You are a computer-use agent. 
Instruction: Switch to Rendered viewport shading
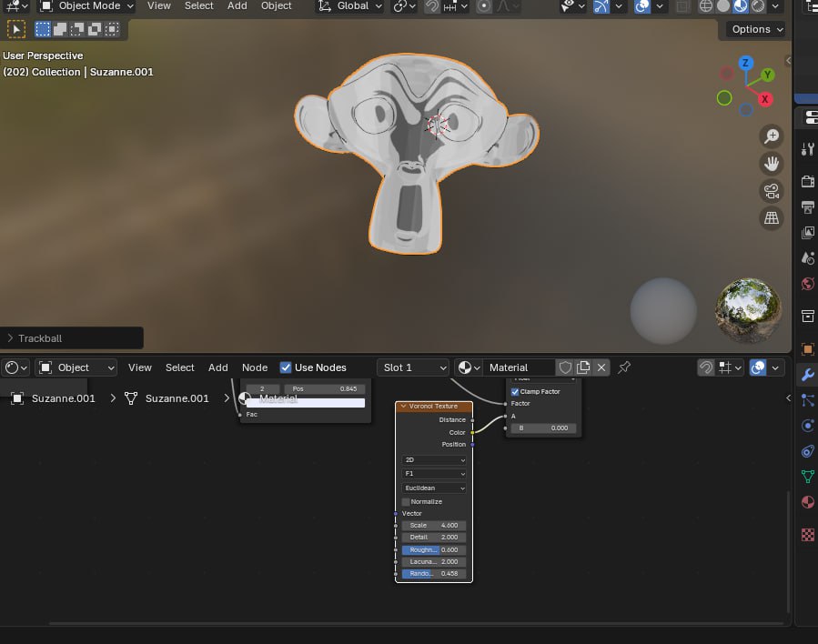coord(757,6)
